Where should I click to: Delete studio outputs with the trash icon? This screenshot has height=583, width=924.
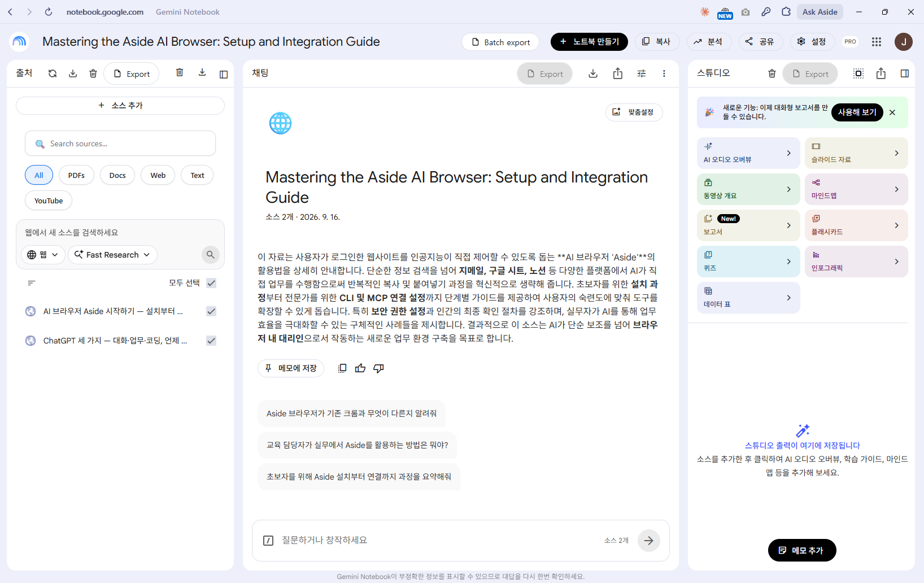772,73
